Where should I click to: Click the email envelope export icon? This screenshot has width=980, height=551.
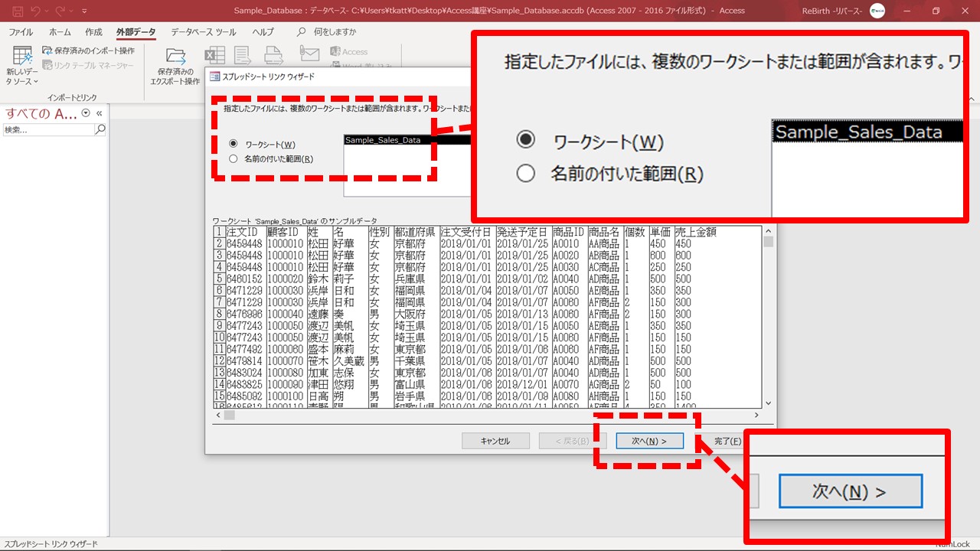pyautogui.click(x=309, y=54)
